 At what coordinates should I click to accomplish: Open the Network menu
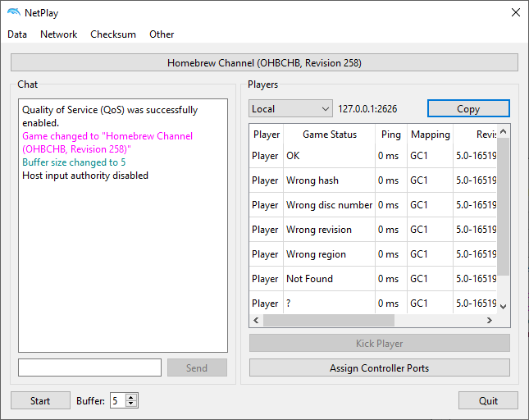click(59, 34)
